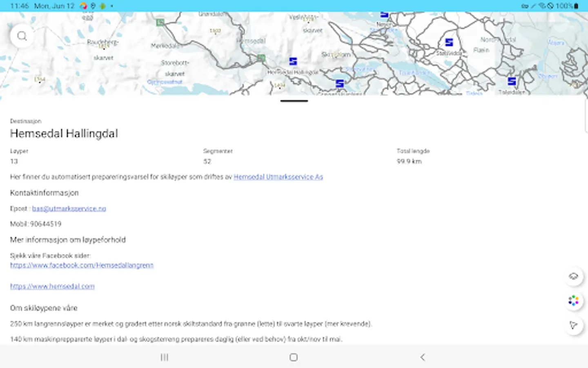Open the www.hemsedal.com link
The width and height of the screenshot is (588, 368).
tap(52, 286)
